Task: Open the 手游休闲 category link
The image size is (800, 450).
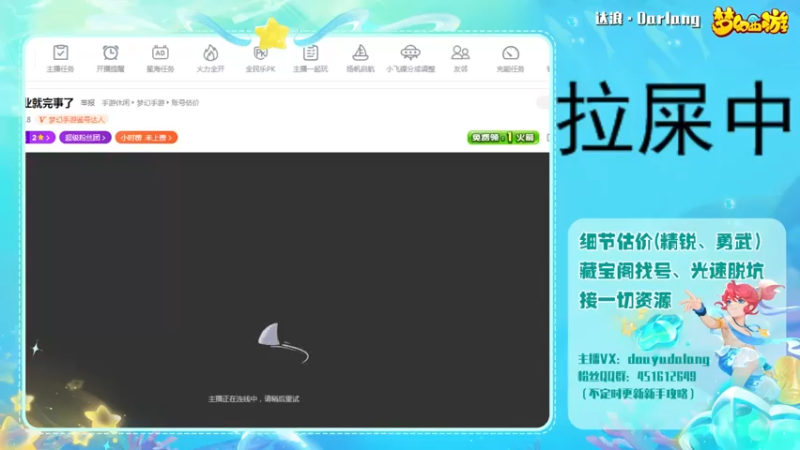Action: (115, 103)
